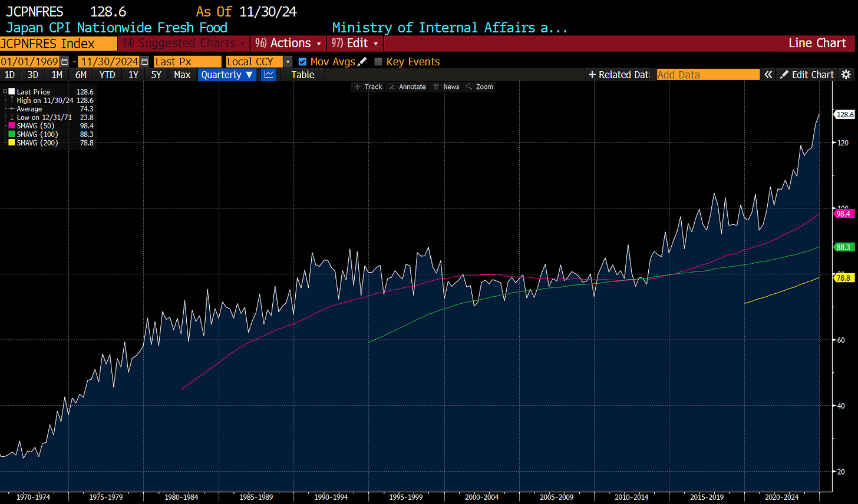Select the 3D time range
Image resolution: width=858 pixels, height=504 pixels.
click(33, 75)
